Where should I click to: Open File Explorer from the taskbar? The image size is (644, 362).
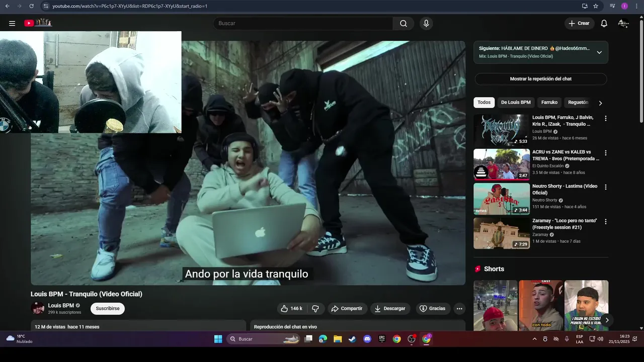[338, 339]
